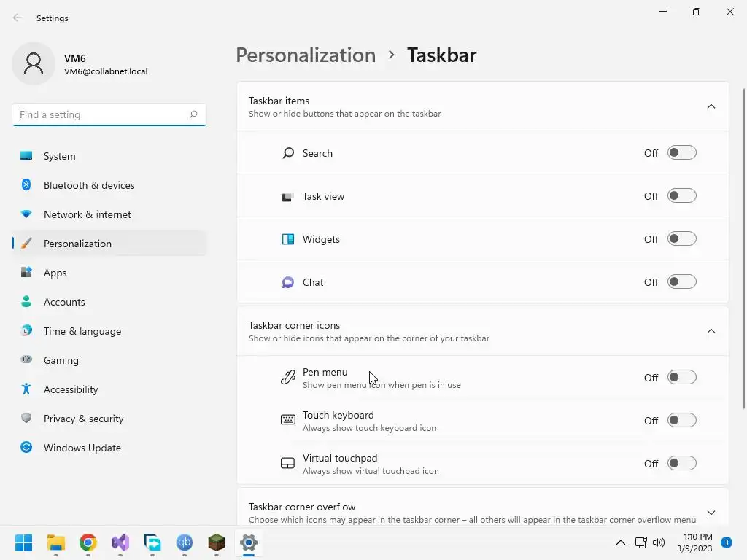Image resolution: width=747 pixels, height=560 pixels.
Task: Open Windows Update settings
Action: (109, 448)
